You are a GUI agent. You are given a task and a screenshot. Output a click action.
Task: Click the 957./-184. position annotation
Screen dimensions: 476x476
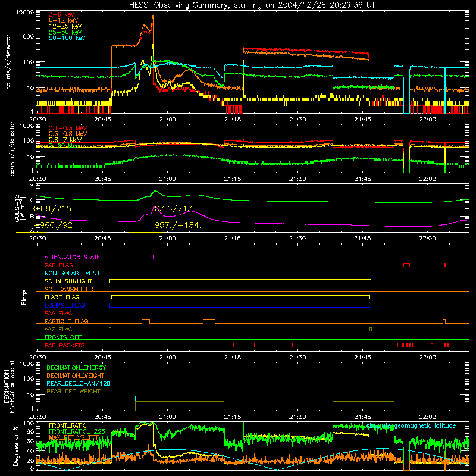click(178, 226)
